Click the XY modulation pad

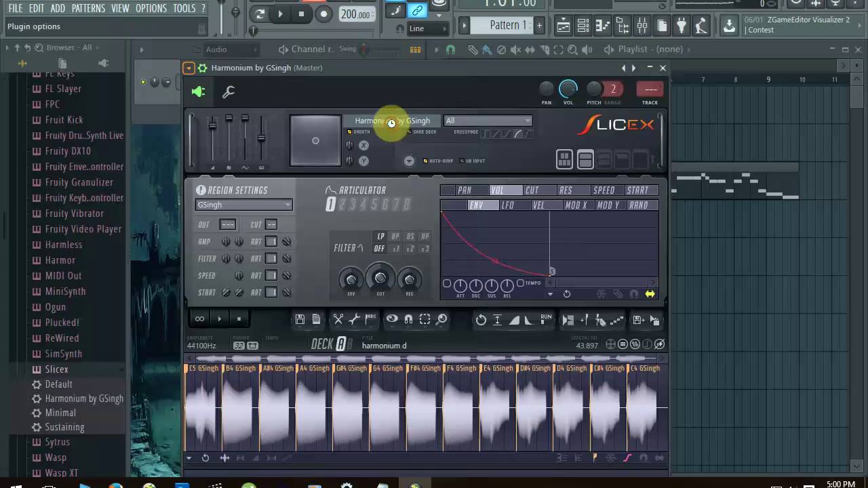point(315,140)
